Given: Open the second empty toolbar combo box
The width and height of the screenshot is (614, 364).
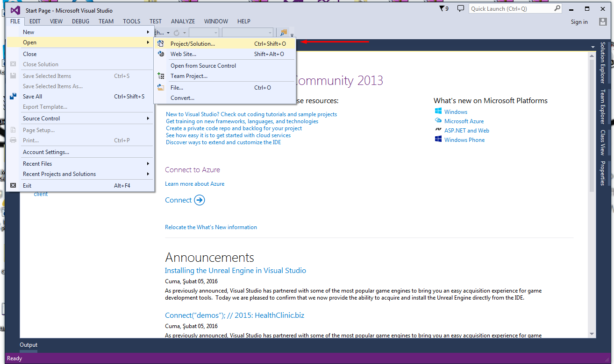Looking at the screenshot, I should 248,33.
